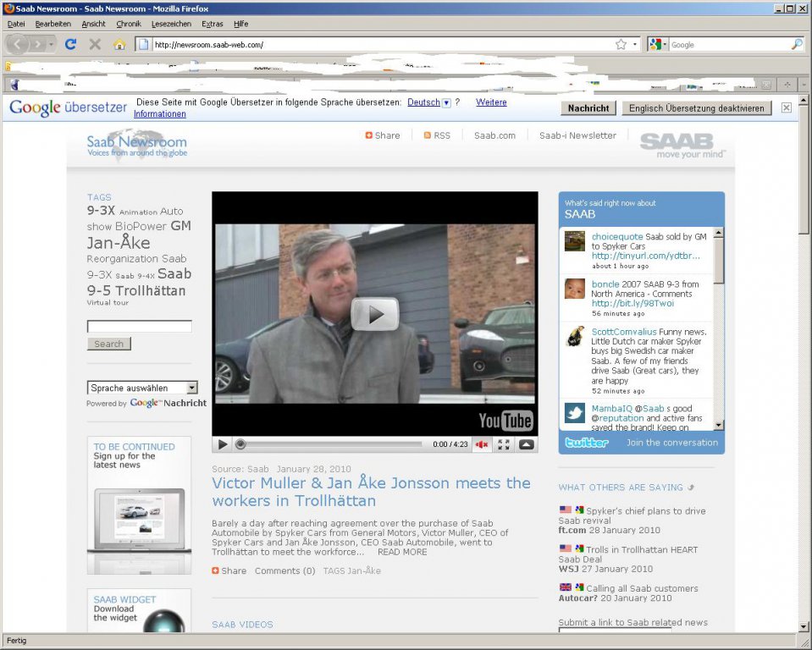
Task: Open the RSS feed link
Action: pyautogui.click(x=437, y=135)
